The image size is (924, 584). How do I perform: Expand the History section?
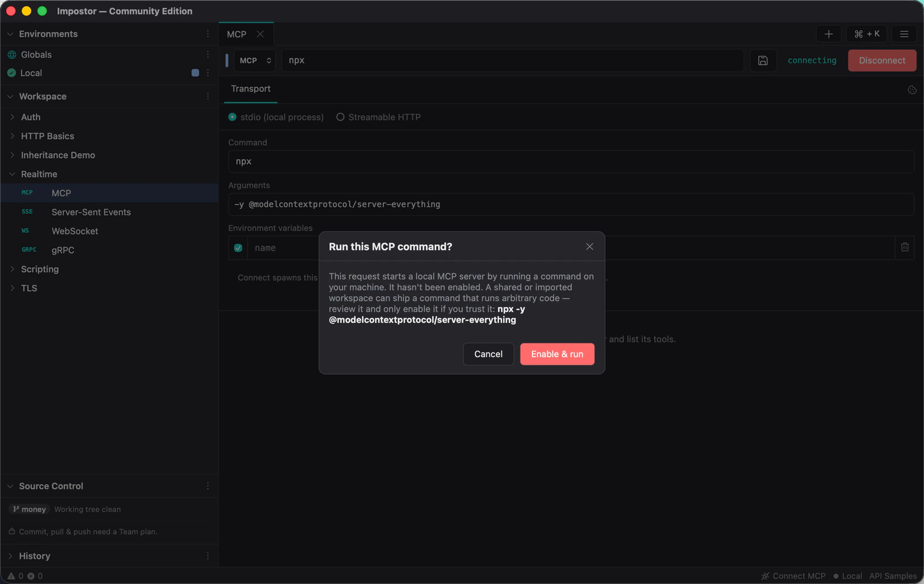point(10,556)
